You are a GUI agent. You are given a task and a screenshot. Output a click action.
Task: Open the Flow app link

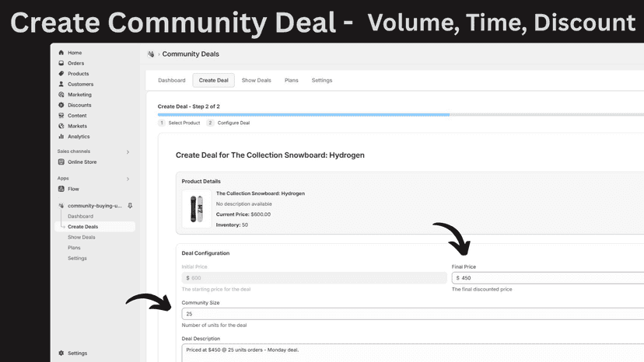coord(73,189)
